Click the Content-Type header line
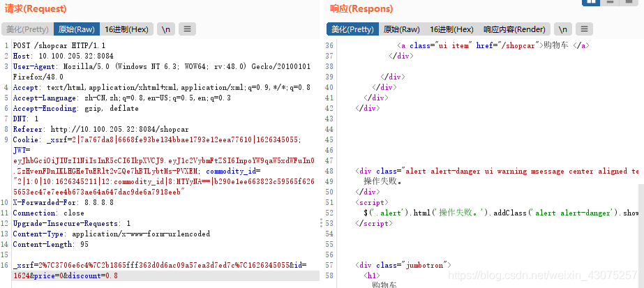644x288 pixels. click(x=112, y=234)
